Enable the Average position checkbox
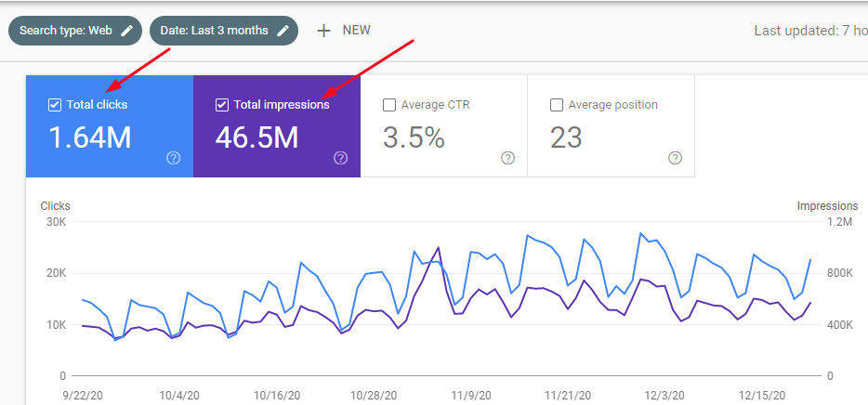The image size is (868, 405). [x=557, y=105]
